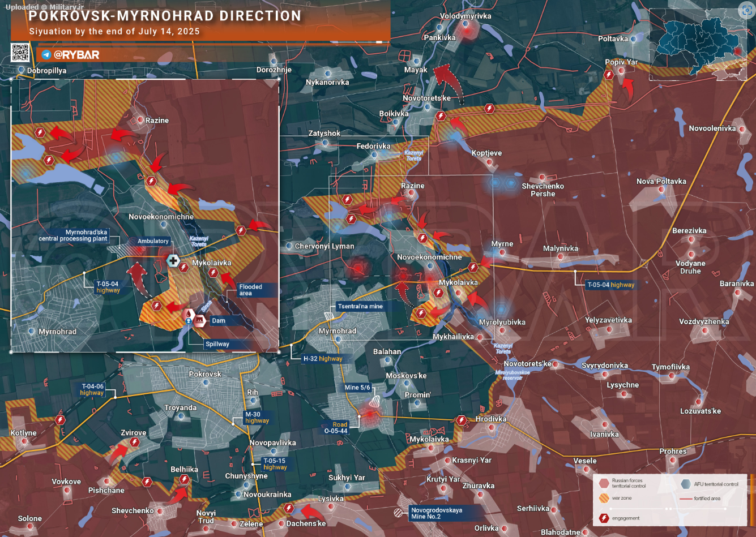Click the Hrodivka town label
Screen dimensions: 756x537
click(x=492, y=419)
